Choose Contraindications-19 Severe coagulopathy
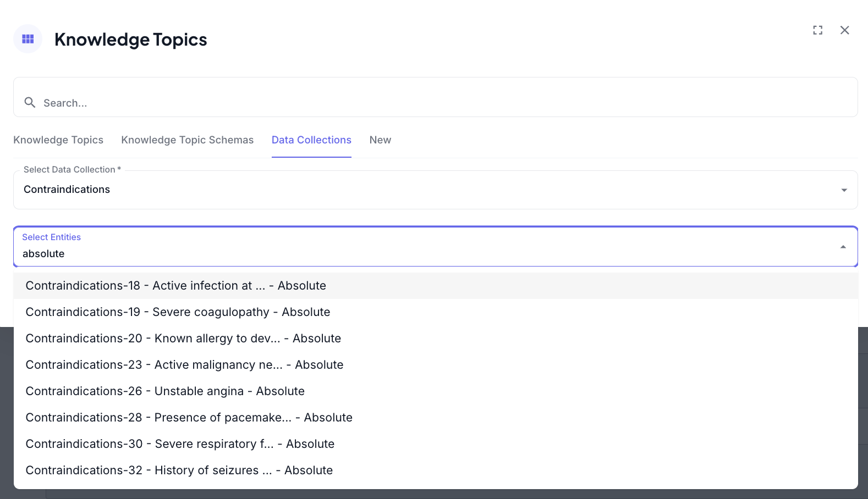The height and width of the screenshot is (499, 868). click(178, 312)
